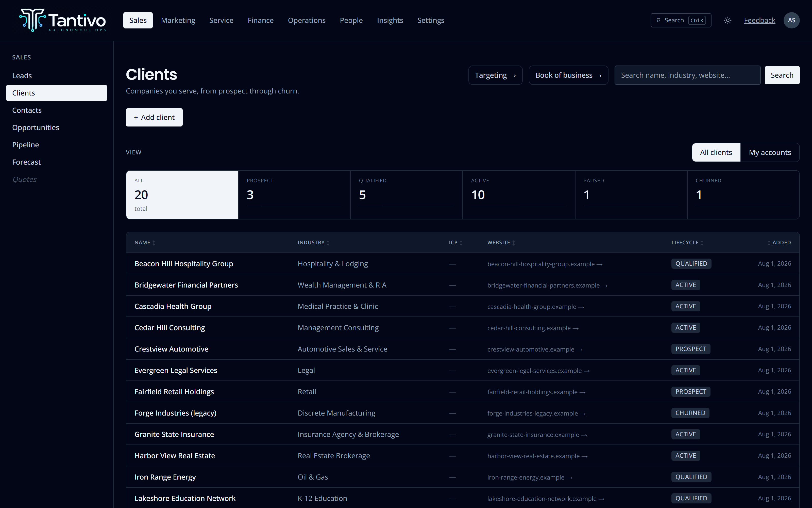This screenshot has height=508, width=812.
Task: Click QUALIFIED badge for Iron Range Energy
Action: 691,477
